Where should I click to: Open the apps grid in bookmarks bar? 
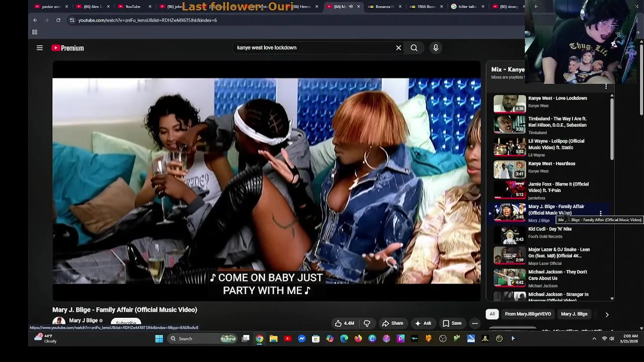coord(35,32)
